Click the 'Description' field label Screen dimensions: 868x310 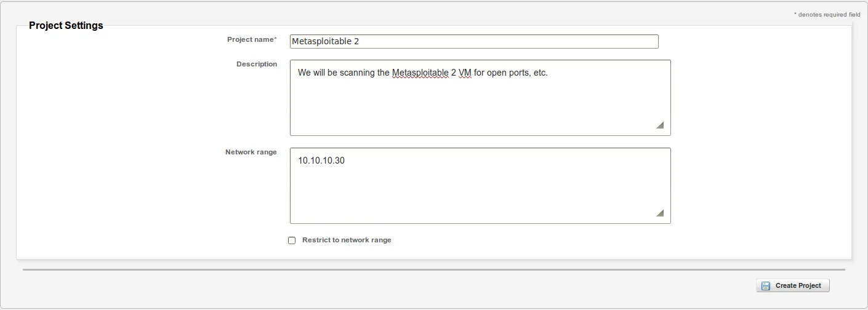click(257, 65)
